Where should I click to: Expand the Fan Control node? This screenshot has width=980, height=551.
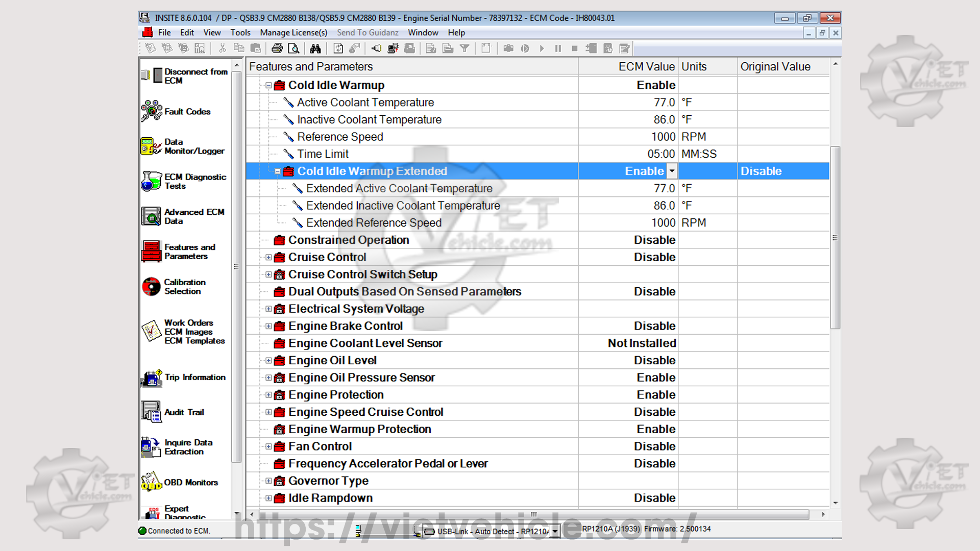(x=268, y=447)
